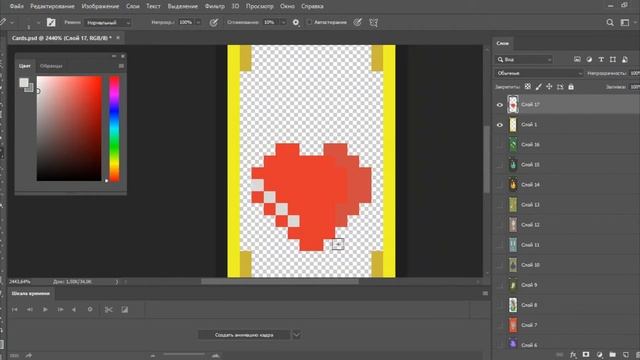Filter layers by pixel layers icon

pyautogui.click(x=577, y=60)
